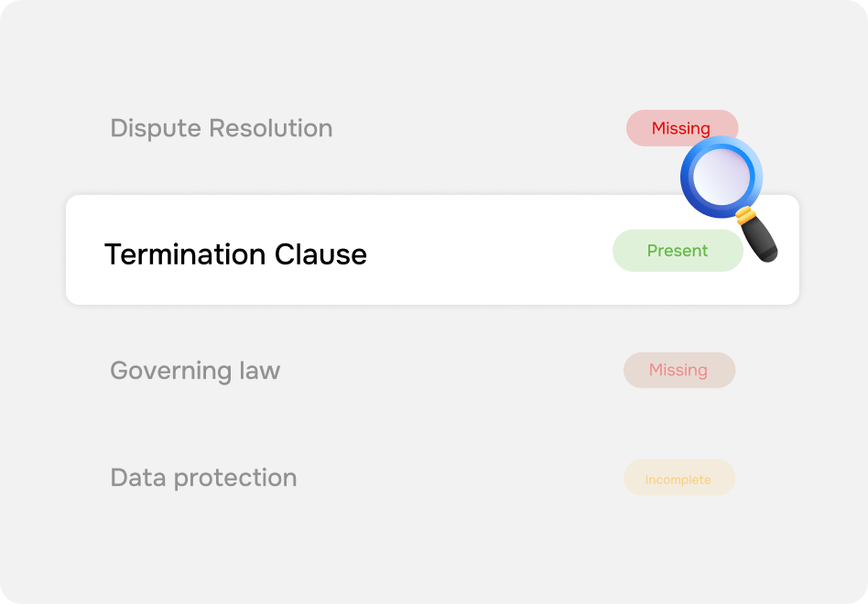Click the white Termination Clause card background
868x604 pixels.
pyautogui.click(x=432, y=250)
